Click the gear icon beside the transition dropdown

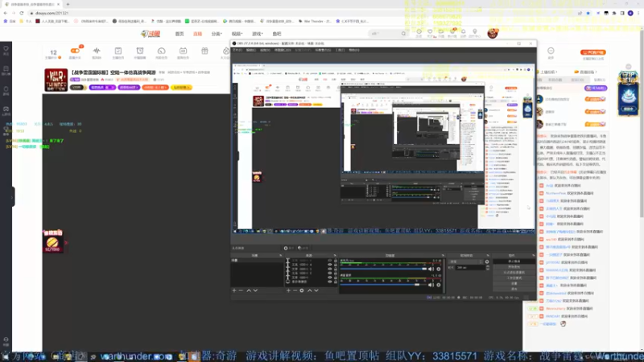pos(487,261)
